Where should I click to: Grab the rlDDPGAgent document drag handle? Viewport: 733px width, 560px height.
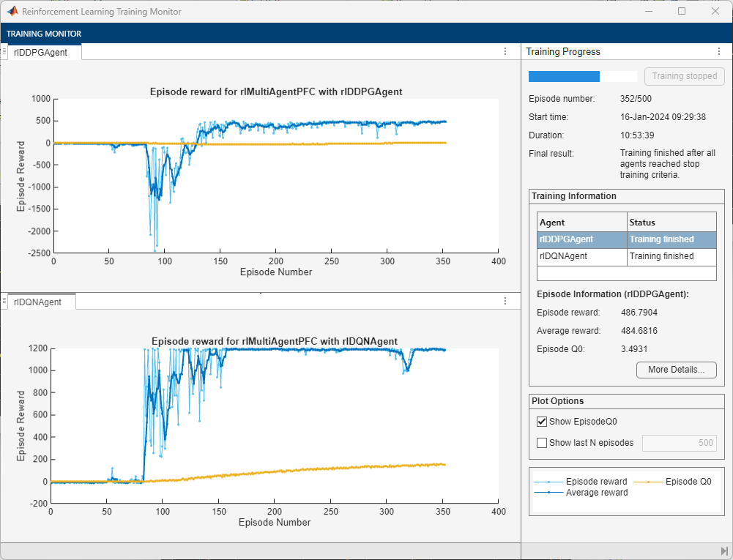[x=4, y=51]
